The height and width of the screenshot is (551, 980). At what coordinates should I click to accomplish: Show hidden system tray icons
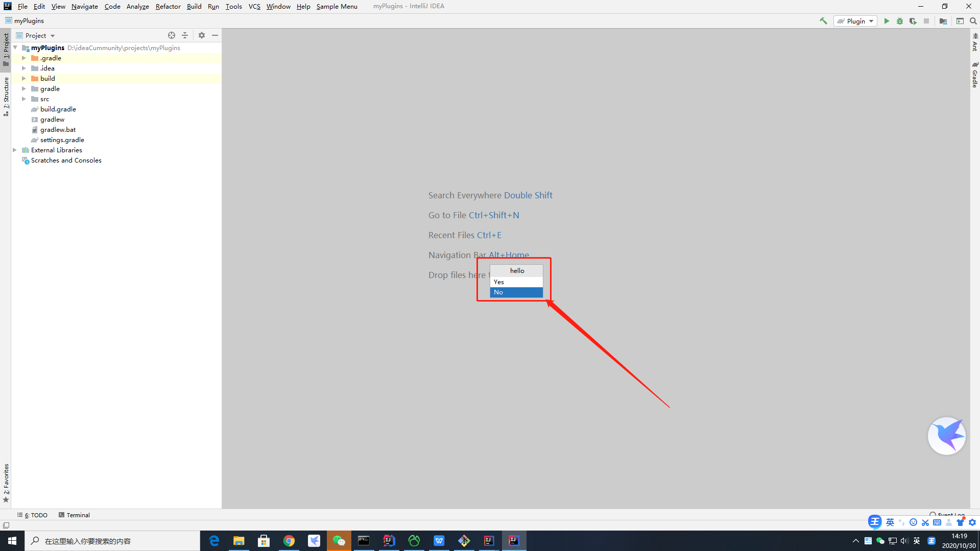point(856,541)
